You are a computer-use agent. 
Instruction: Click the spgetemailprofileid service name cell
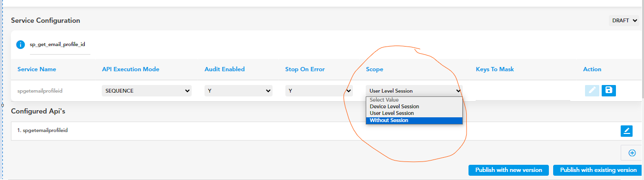coord(40,91)
